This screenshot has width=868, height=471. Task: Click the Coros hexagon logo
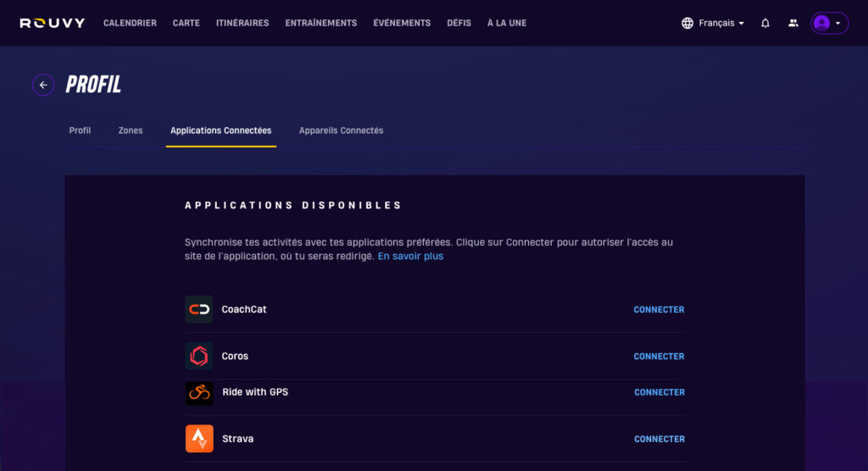point(199,357)
